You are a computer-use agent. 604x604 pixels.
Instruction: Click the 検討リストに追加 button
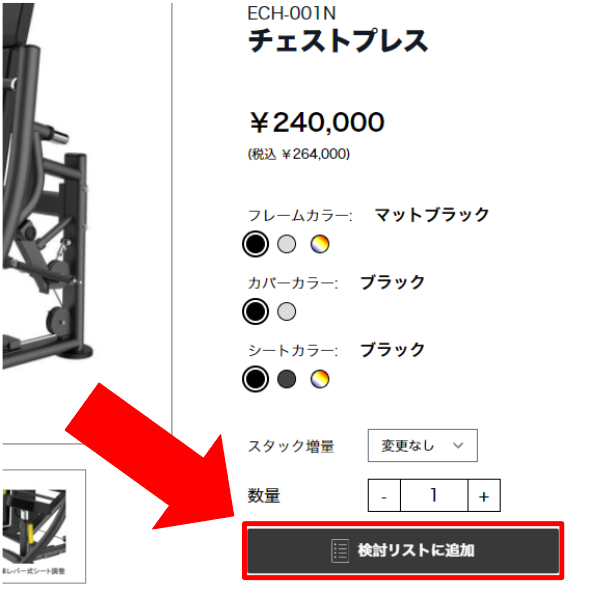(403, 550)
